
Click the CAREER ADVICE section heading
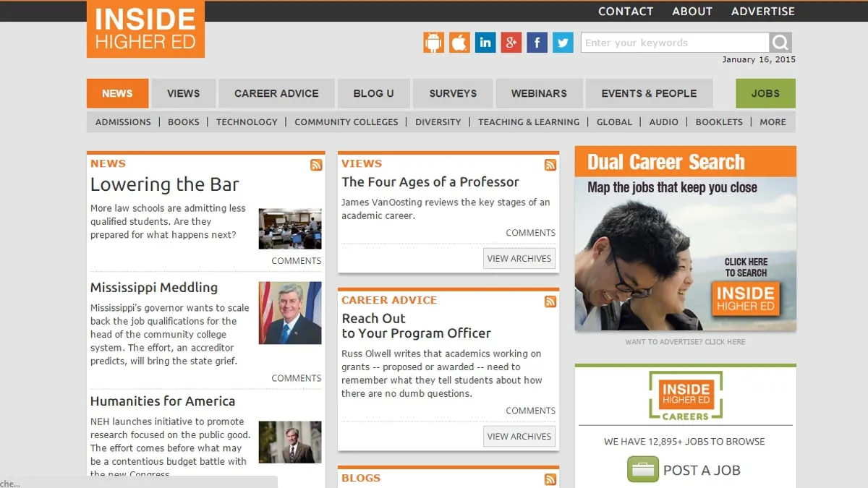pos(389,300)
